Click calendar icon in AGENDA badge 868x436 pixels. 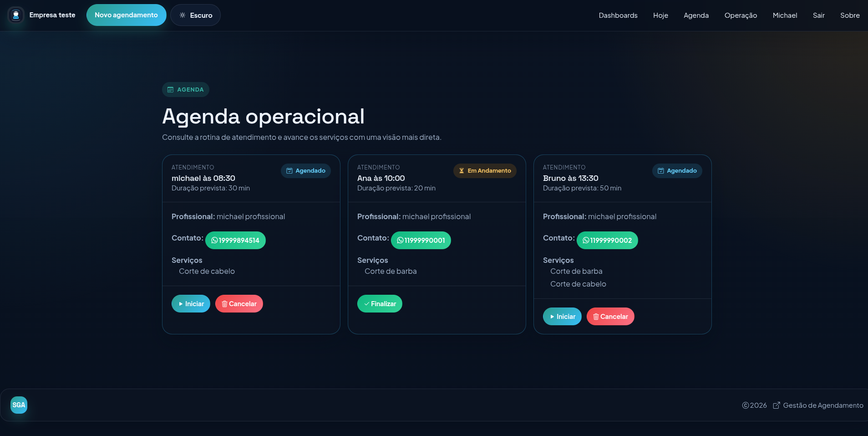coord(171,90)
